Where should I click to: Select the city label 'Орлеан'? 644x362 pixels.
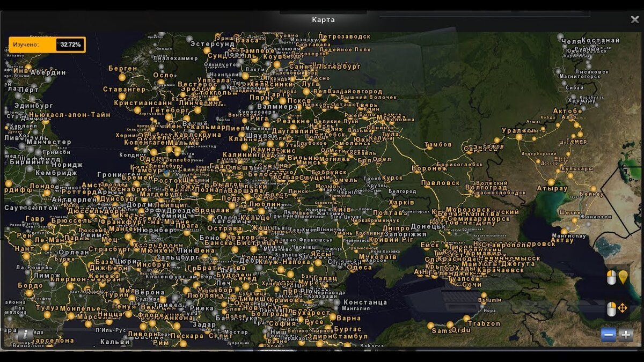(74, 252)
